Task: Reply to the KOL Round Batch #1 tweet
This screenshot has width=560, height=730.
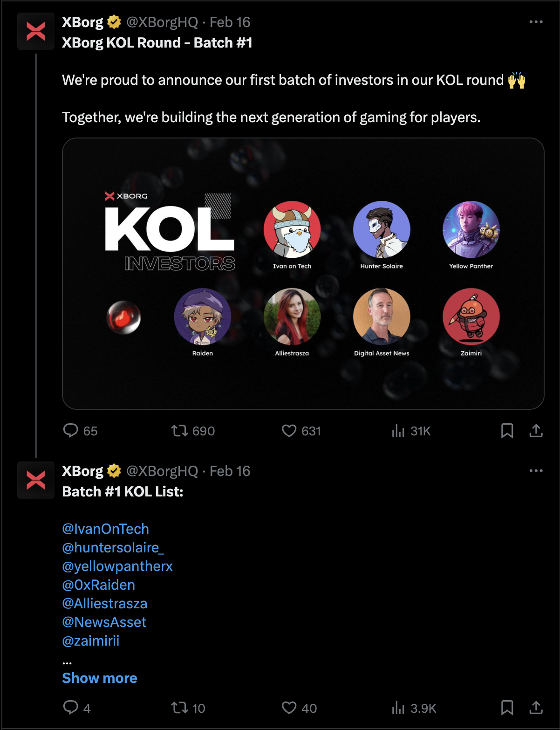Action: [x=71, y=431]
